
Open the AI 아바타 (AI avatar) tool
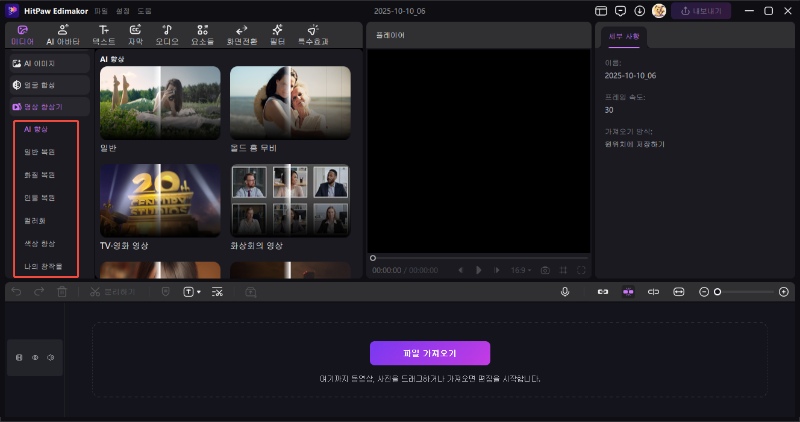click(x=64, y=35)
